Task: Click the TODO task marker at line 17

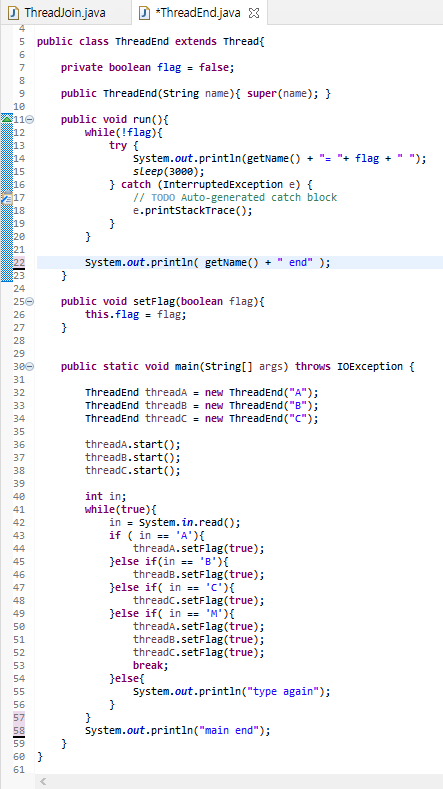Action: tap(6, 198)
